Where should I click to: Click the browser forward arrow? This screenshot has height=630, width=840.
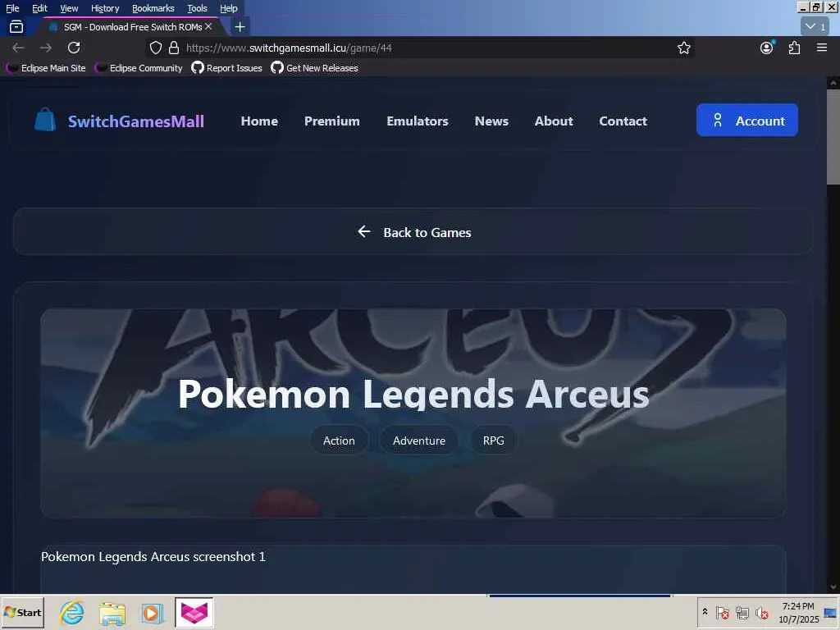(x=46, y=48)
